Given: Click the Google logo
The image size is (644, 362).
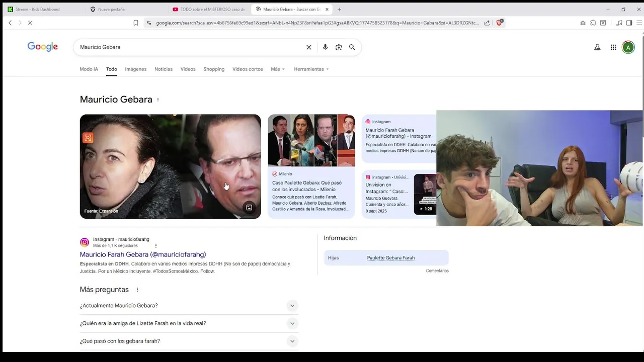Looking at the screenshot, I should tap(43, 47).
